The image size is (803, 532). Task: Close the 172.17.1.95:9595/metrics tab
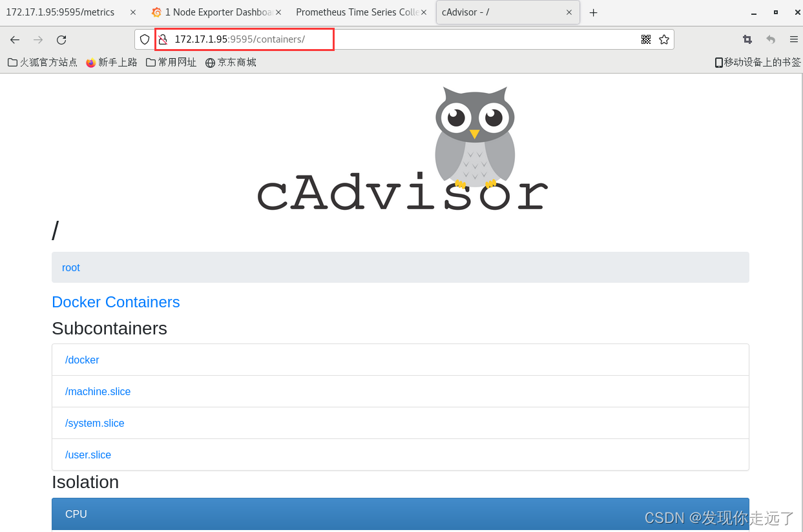133,12
